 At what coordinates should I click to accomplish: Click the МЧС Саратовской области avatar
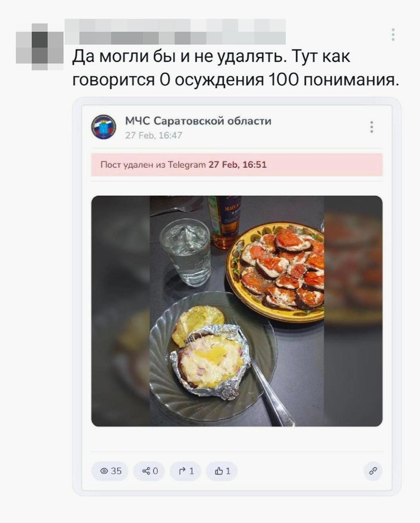(x=103, y=127)
